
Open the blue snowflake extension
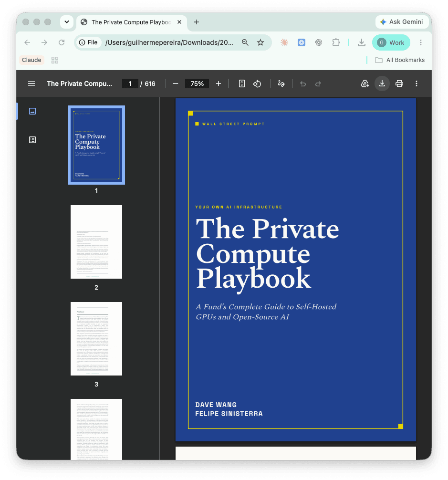tap(302, 42)
